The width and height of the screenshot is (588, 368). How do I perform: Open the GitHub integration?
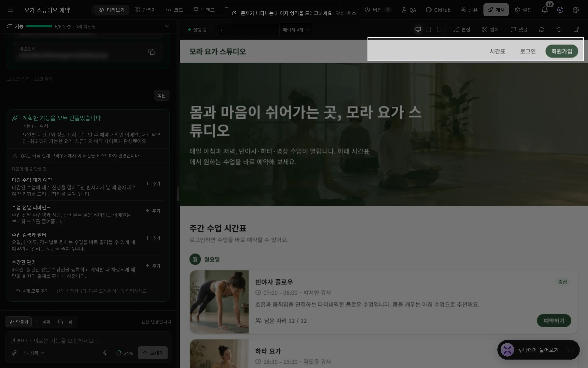pos(438,10)
